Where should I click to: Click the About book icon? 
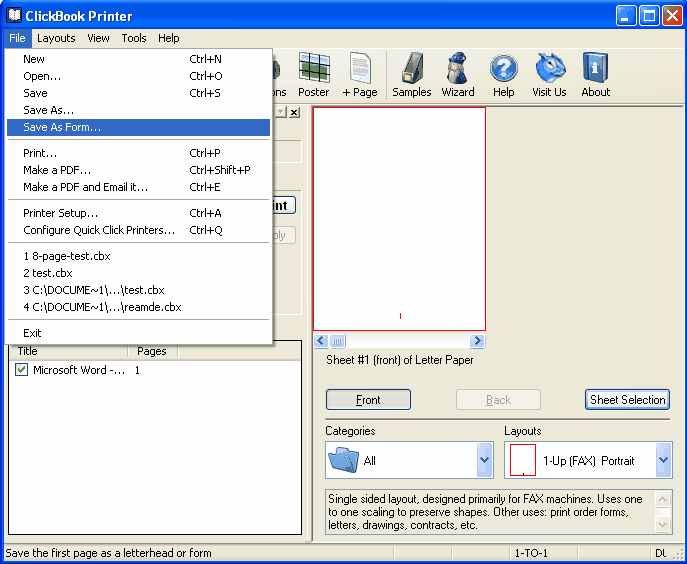(595, 68)
